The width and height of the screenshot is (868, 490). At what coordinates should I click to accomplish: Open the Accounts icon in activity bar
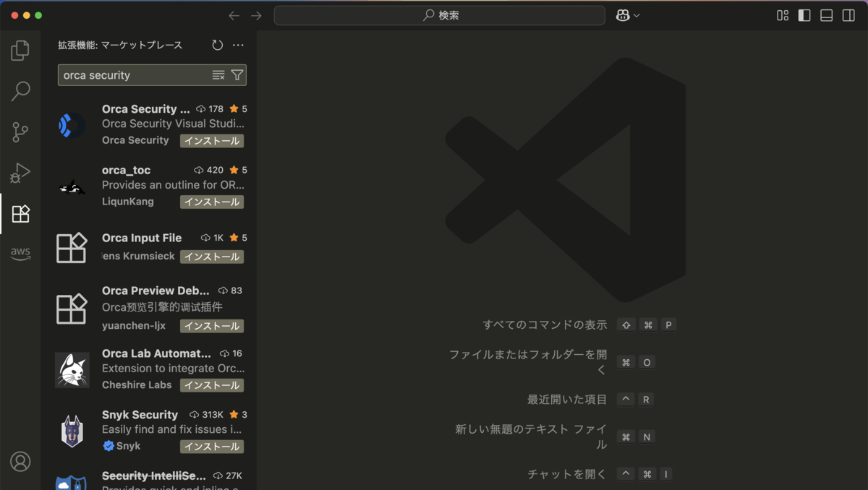pyautogui.click(x=20, y=461)
